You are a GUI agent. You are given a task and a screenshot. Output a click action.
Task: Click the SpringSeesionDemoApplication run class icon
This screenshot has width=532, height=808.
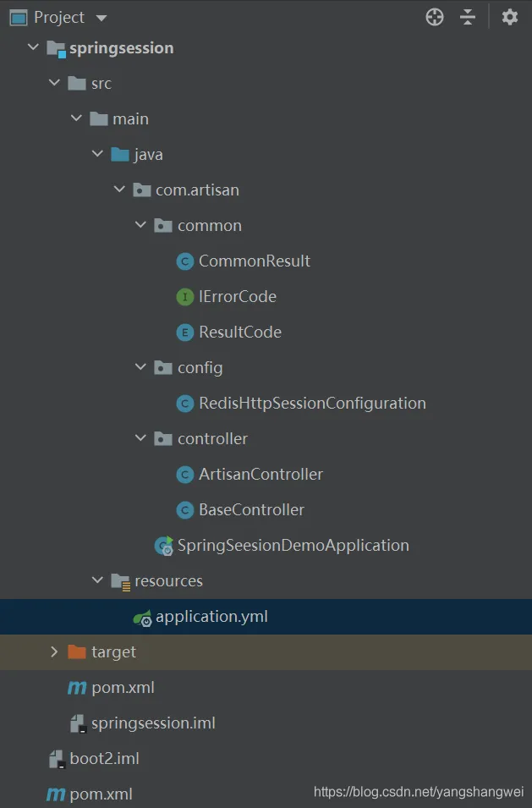pos(164,546)
